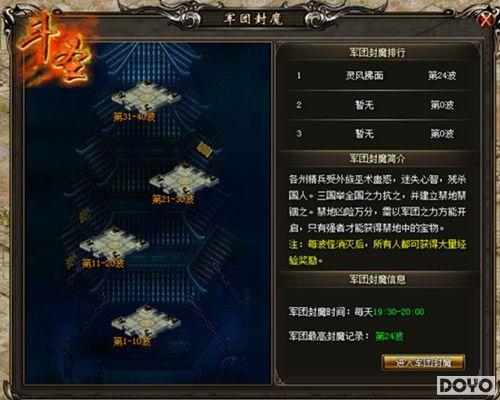
Task: Select the 第31-40波 floor platform
Action: [145, 96]
